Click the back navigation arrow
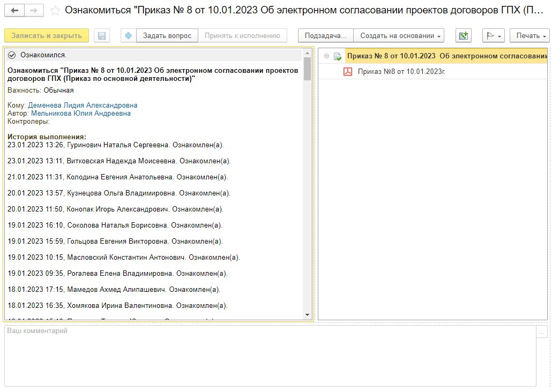This screenshot has width=552, height=392. click(x=14, y=11)
